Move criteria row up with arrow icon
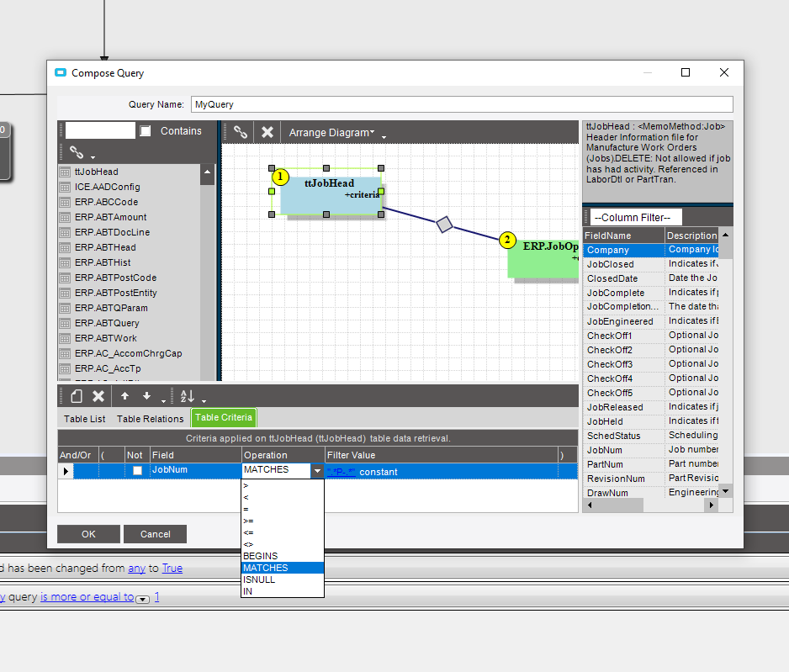 [x=124, y=396]
